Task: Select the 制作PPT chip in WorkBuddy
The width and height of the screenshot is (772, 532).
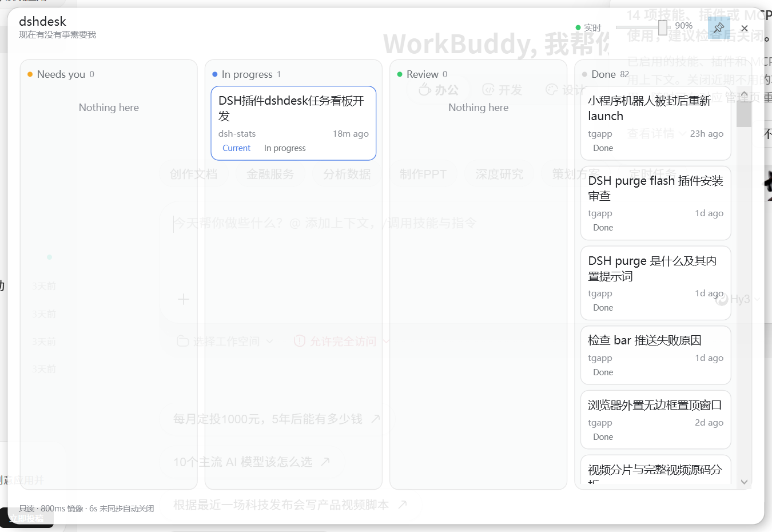Action: pos(423,174)
